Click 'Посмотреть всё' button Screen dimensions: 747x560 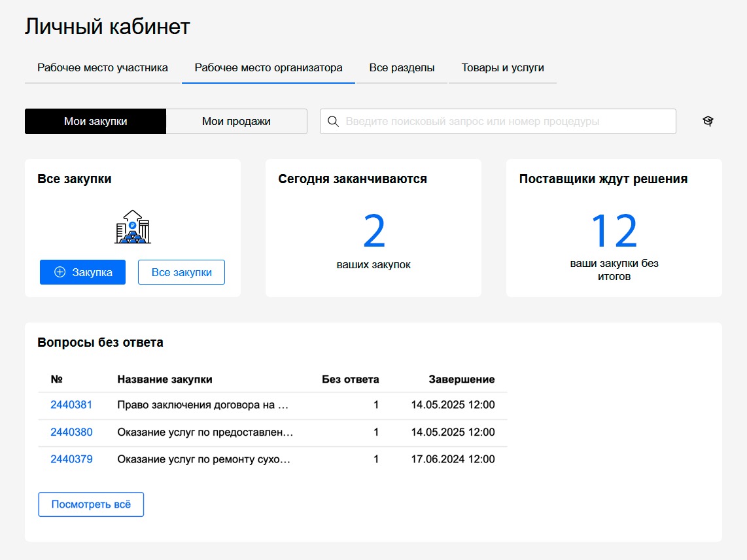pyautogui.click(x=91, y=504)
